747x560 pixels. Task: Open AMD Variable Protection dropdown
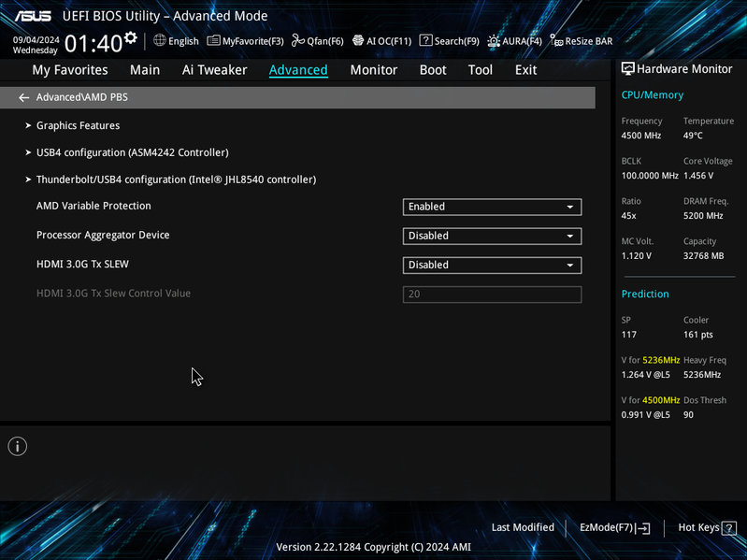click(x=492, y=207)
